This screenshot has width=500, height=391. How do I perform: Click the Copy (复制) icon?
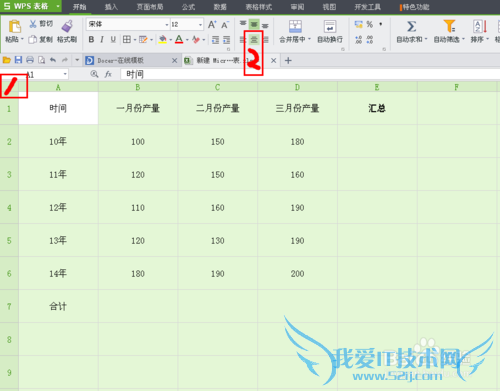[32, 40]
